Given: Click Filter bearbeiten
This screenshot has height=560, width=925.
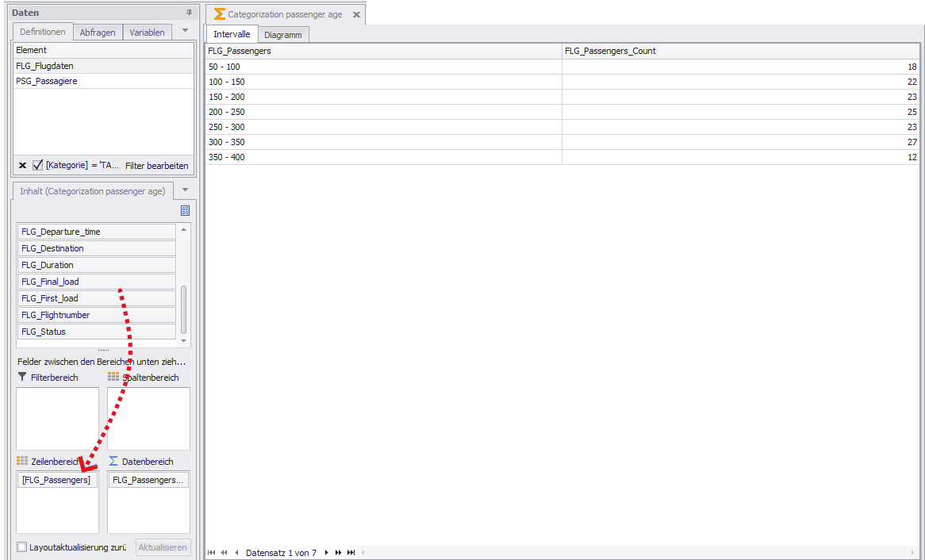Looking at the screenshot, I should pyautogui.click(x=156, y=165).
